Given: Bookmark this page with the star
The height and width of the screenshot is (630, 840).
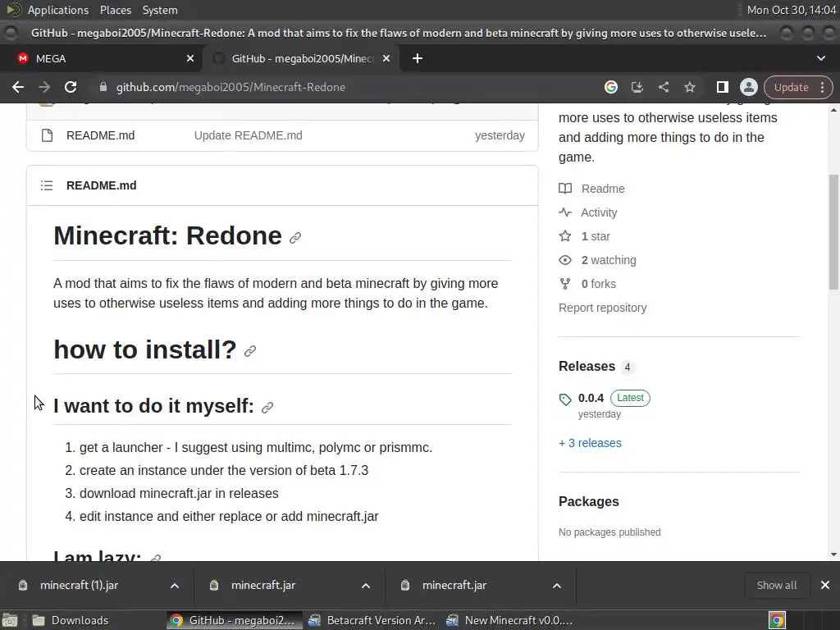Looking at the screenshot, I should (x=689, y=87).
